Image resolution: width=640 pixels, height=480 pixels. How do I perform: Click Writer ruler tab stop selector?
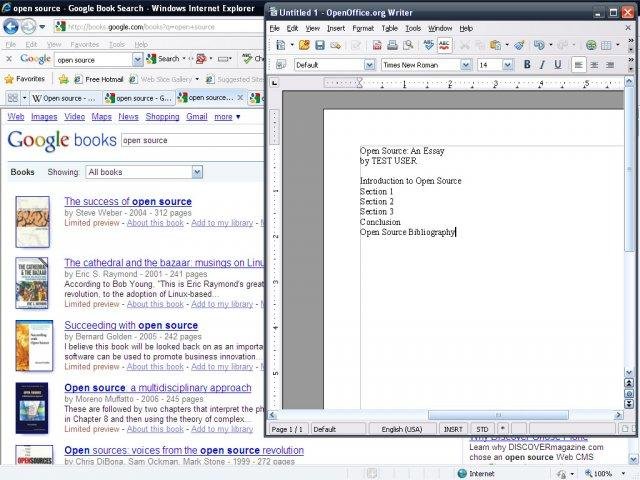tap(275, 83)
